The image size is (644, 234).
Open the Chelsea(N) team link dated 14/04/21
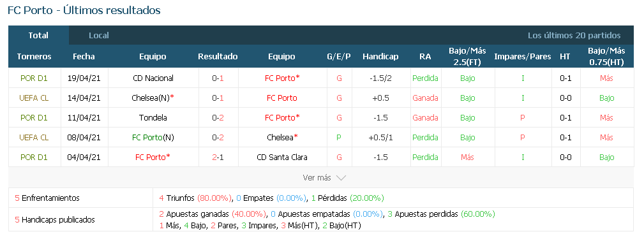(x=153, y=98)
